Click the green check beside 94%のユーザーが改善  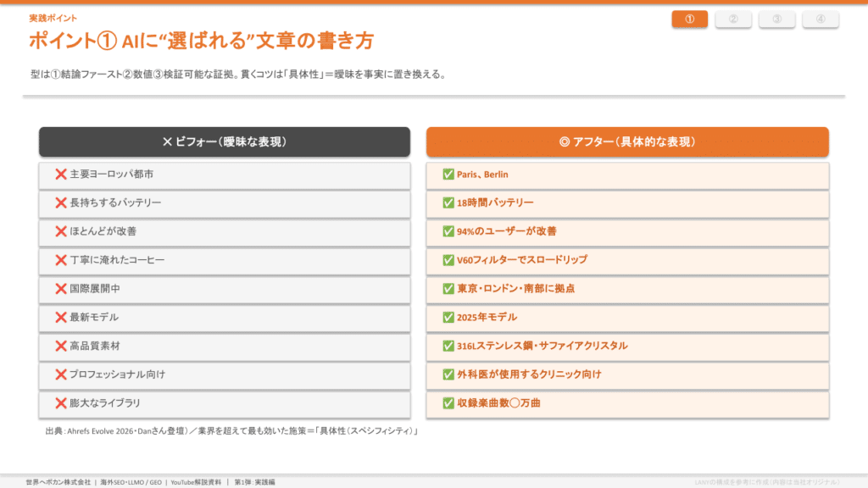point(448,231)
